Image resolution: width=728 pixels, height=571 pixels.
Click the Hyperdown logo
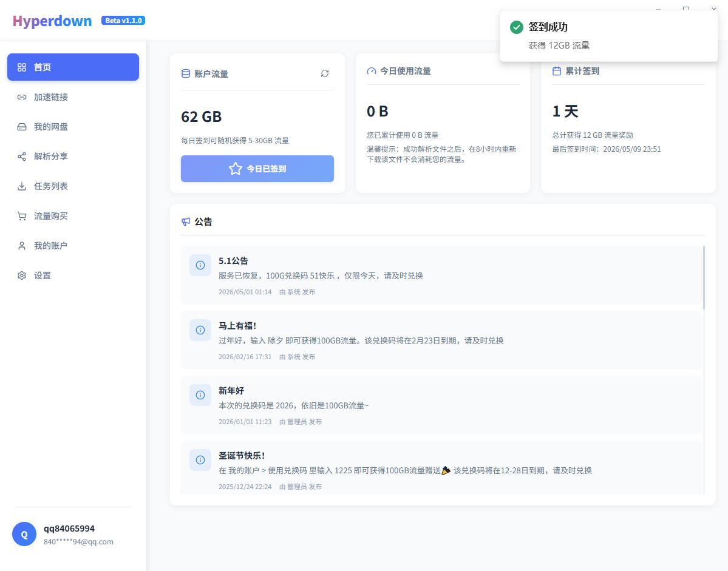[52, 21]
